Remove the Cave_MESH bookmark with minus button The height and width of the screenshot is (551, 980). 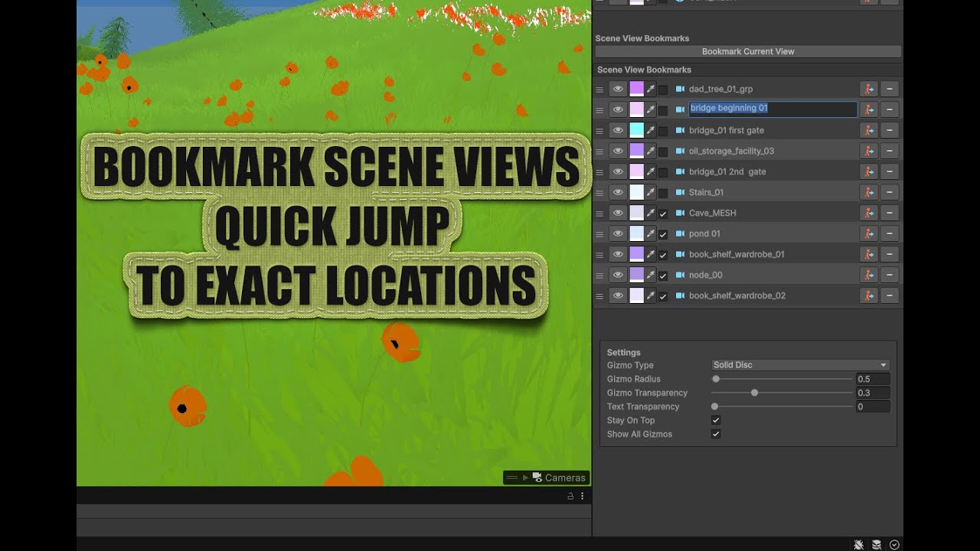[890, 213]
